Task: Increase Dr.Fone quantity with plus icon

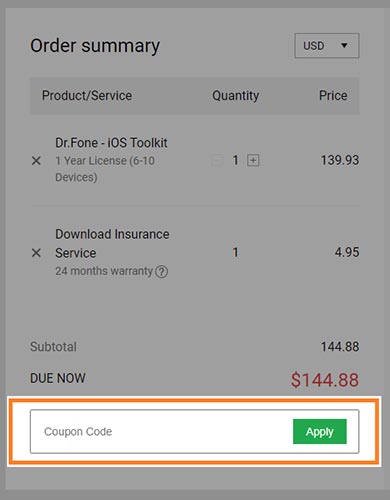Action: click(253, 160)
